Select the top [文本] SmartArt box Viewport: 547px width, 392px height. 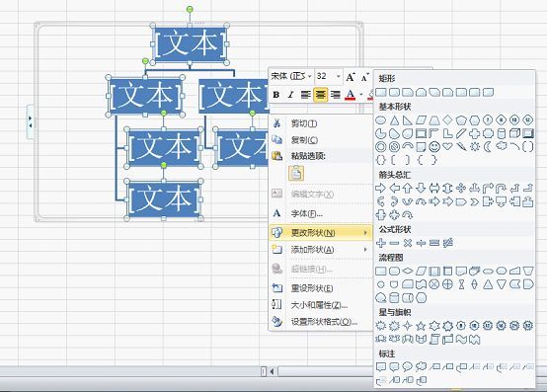190,44
